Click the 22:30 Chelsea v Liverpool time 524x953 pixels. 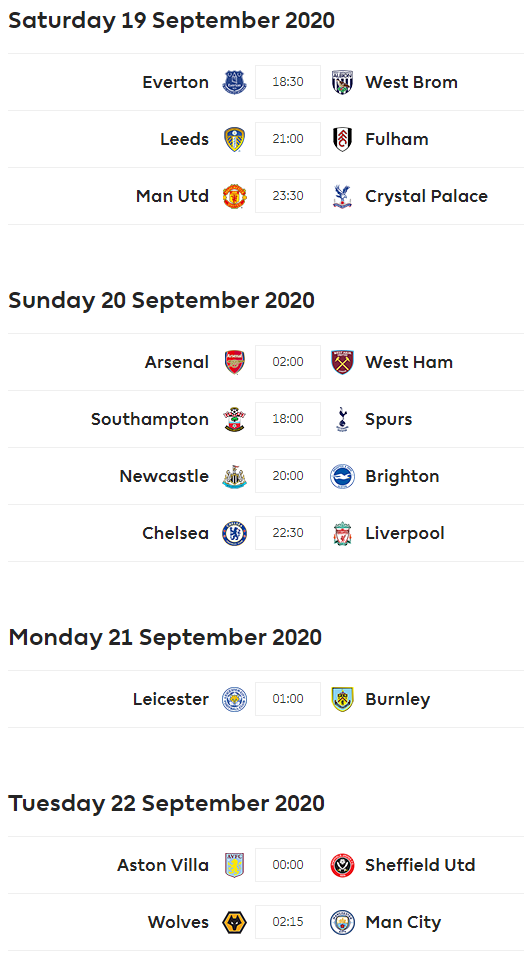(288, 534)
